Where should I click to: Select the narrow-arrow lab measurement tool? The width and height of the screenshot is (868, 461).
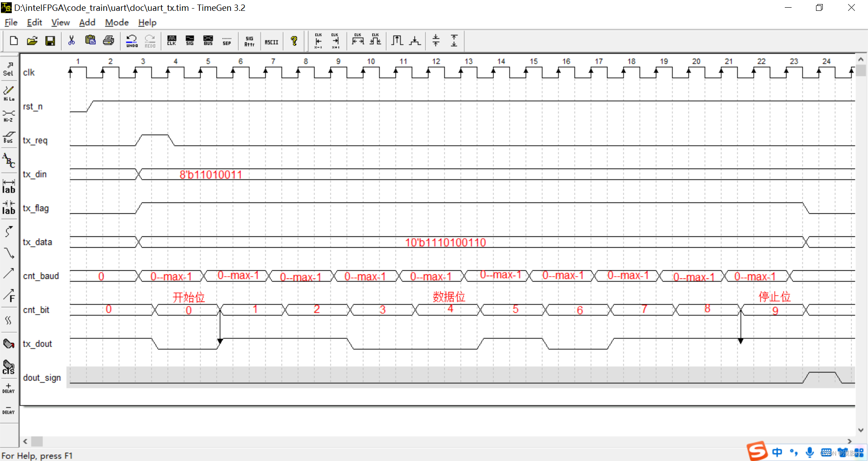click(x=9, y=207)
